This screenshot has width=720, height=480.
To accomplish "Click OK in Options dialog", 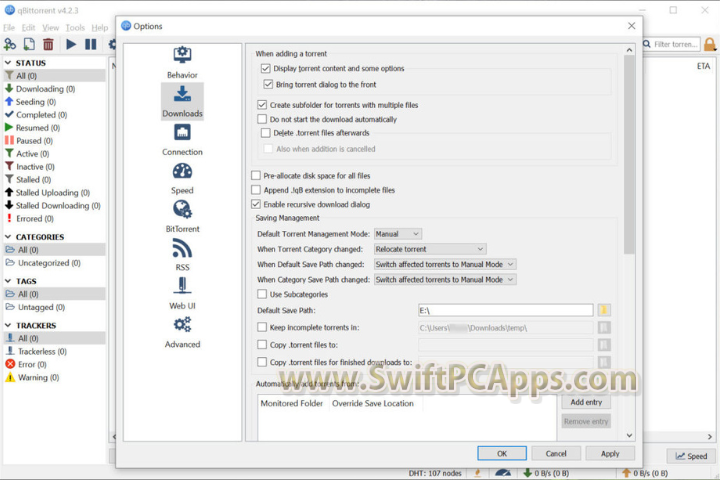I will [x=502, y=453].
